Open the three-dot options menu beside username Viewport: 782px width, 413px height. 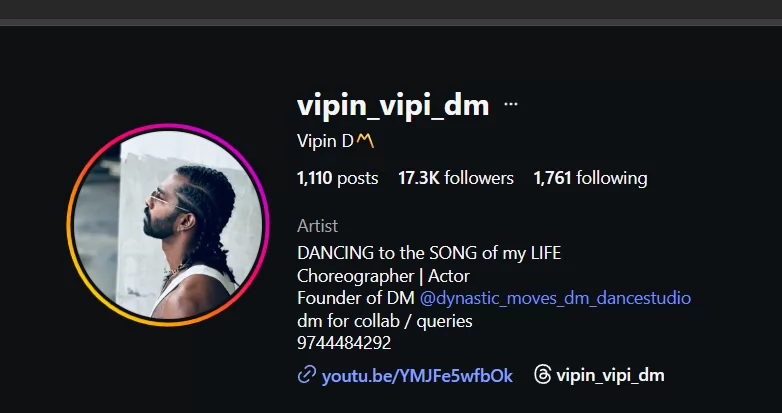[x=511, y=104]
